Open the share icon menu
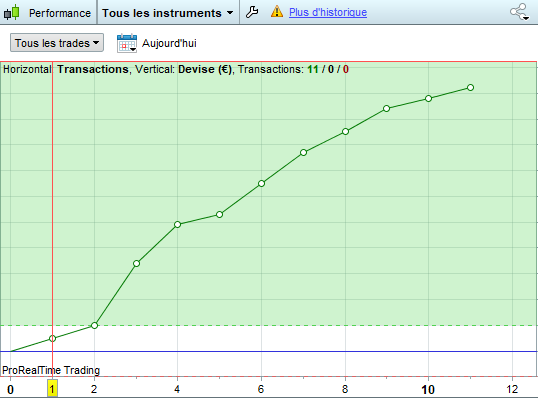The height and width of the screenshot is (398, 538). tap(519, 12)
